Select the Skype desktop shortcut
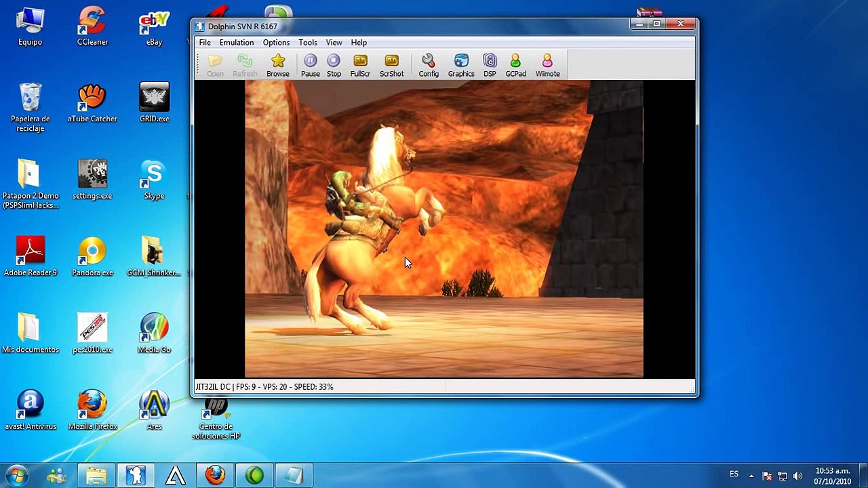This screenshot has height=488, width=868. (x=154, y=180)
